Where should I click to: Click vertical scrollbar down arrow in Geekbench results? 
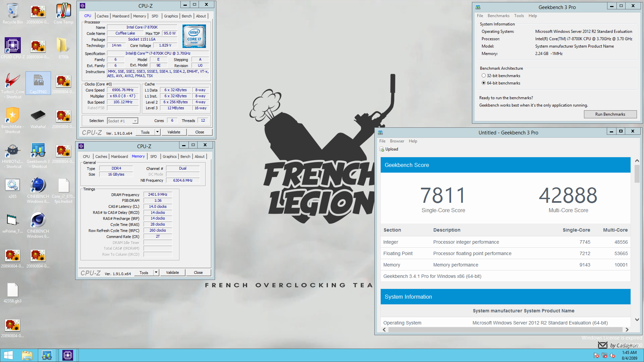637,320
